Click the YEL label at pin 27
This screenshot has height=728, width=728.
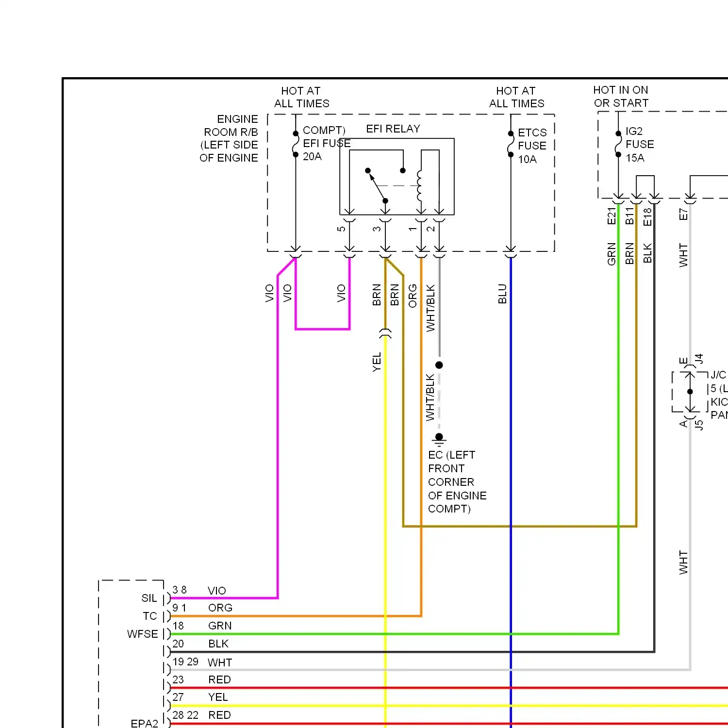tap(218, 697)
